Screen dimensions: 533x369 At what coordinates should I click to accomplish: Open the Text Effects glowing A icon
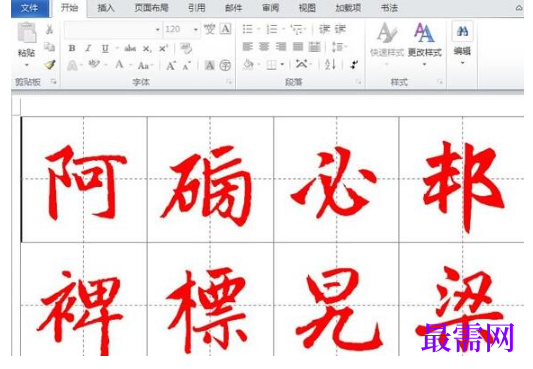(72, 65)
